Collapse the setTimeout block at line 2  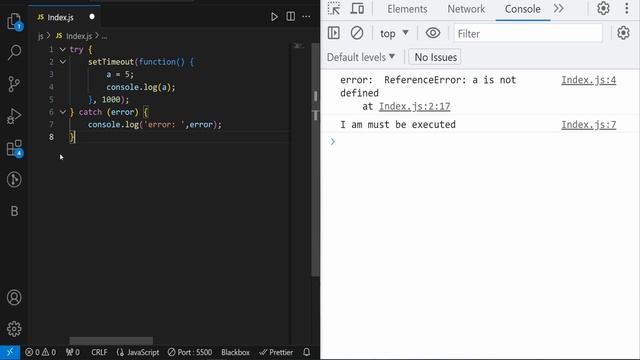[x=62, y=62]
